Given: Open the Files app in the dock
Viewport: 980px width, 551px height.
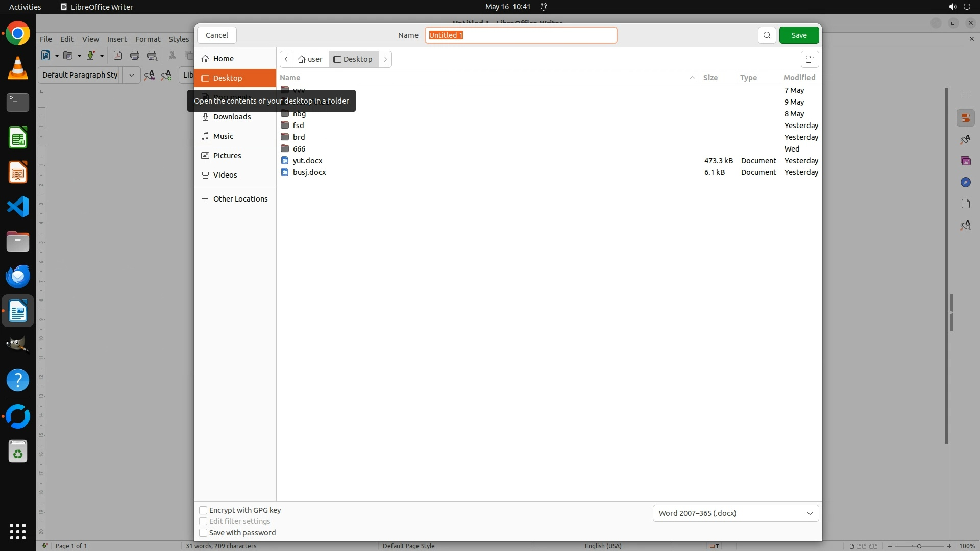Looking at the screenshot, I should point(18,242).
